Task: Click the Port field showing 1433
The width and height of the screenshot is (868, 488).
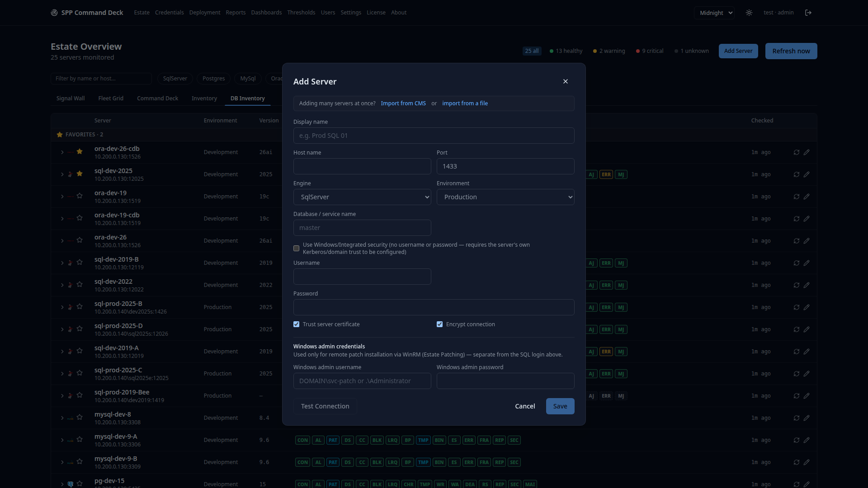Action: click(505, 166)
